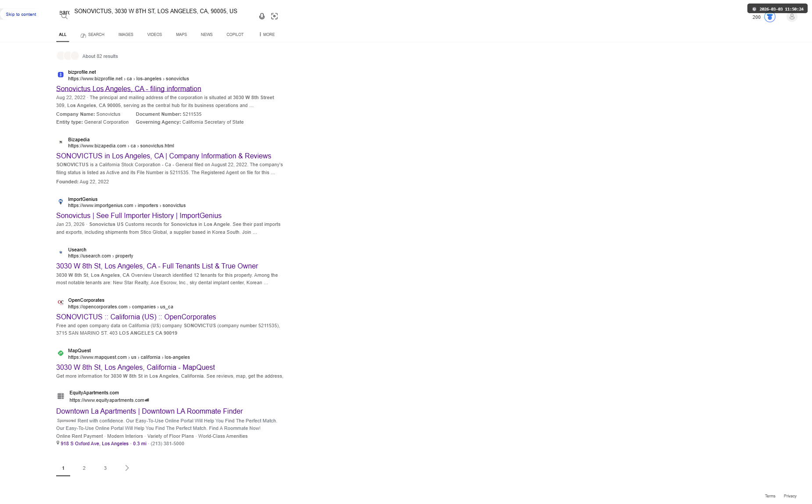
Task: Open SONOVICTUS OpenCorporates result
Action: 136,317
